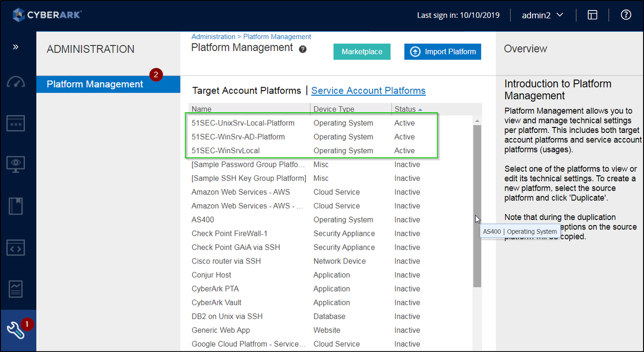644x352 pixels.
Task: Click scrollbar up arrow of platform list
Action: (x=477, y=121)
